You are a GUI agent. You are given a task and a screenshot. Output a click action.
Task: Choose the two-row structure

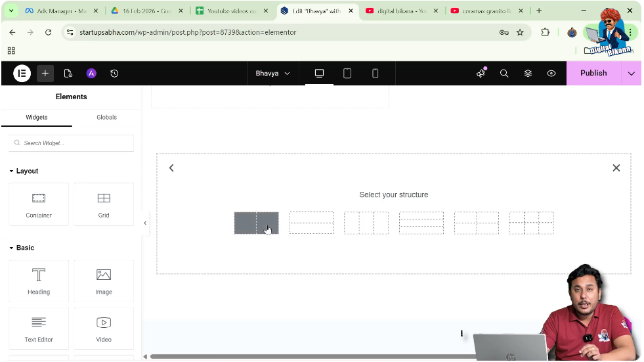(312, 223)
